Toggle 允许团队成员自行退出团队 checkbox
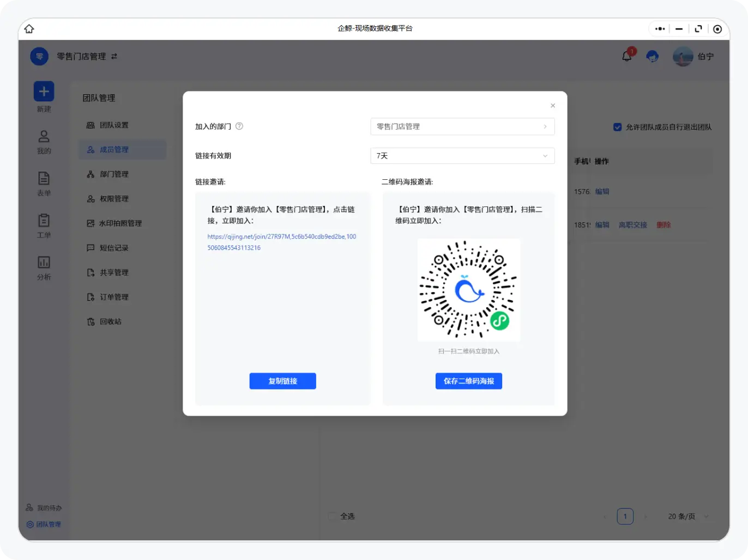Viewport: 748px width, 560px height. [618, 127]
